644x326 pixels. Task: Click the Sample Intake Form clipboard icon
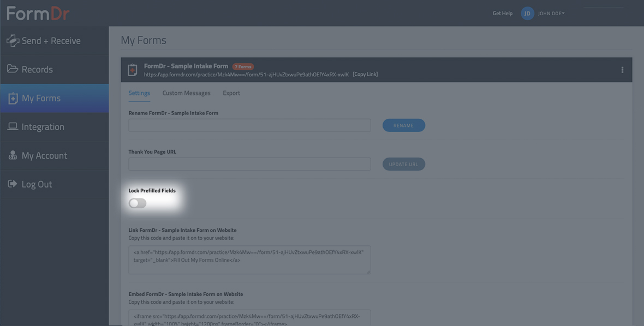132,70
